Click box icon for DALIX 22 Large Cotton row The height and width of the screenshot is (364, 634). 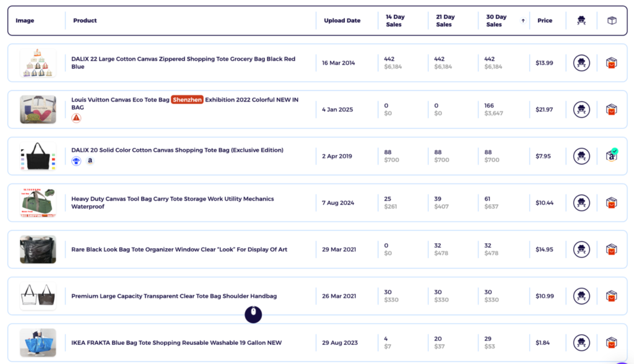pyautogui.click(x=611, y=63)
